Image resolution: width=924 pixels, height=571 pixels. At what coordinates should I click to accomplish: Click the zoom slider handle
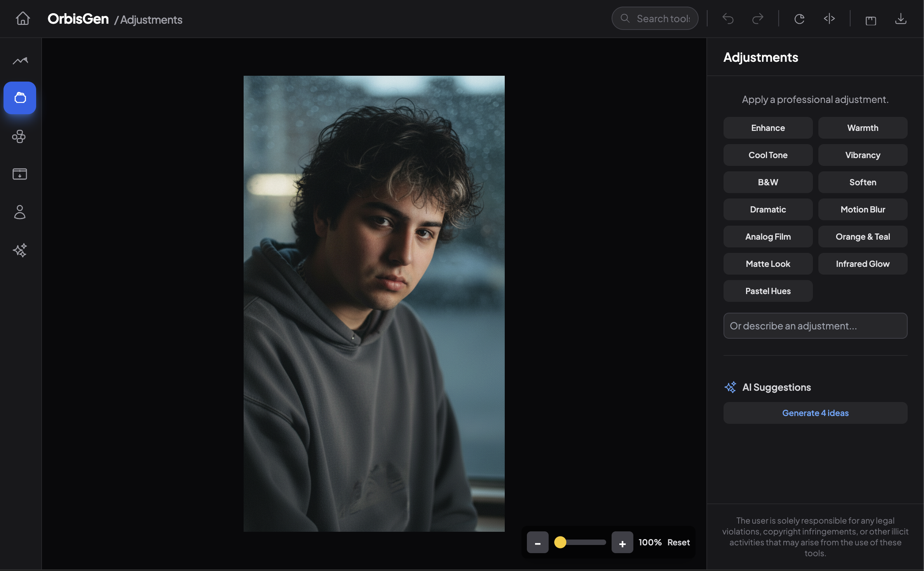click(x=560, y=542)
